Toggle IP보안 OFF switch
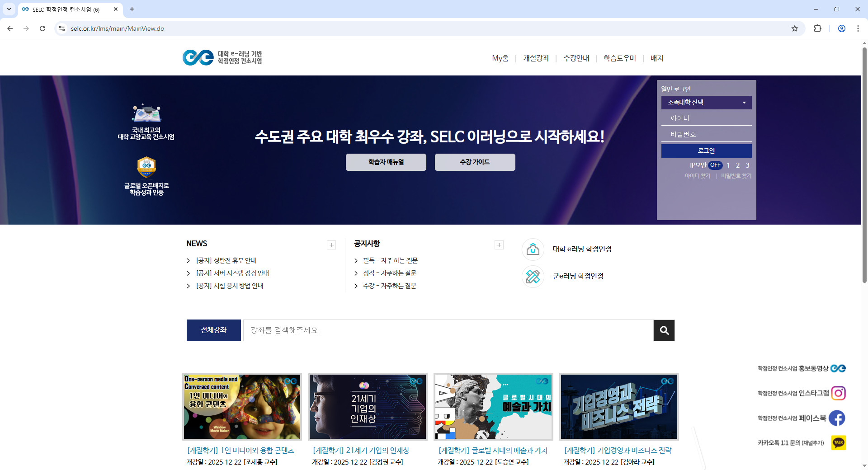Screen dimensions: 868x470 point(715,165)
